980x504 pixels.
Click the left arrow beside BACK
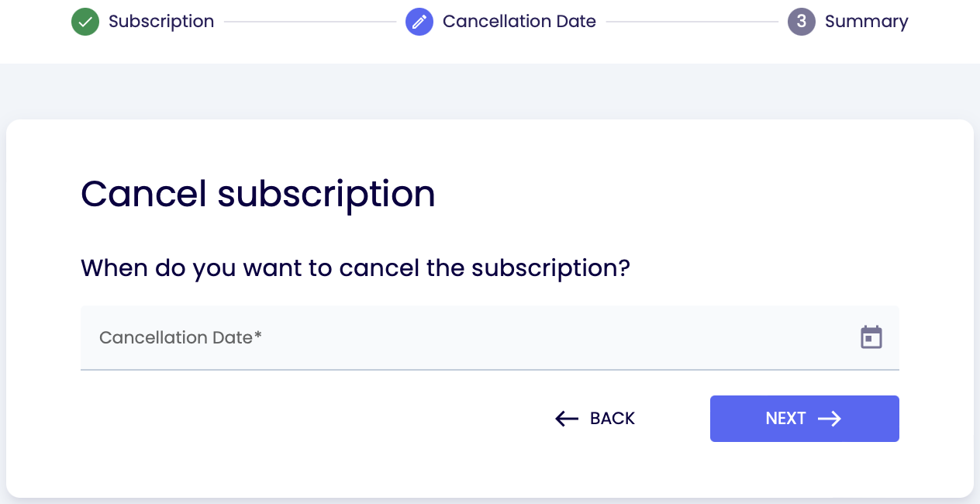coord(566,419)
